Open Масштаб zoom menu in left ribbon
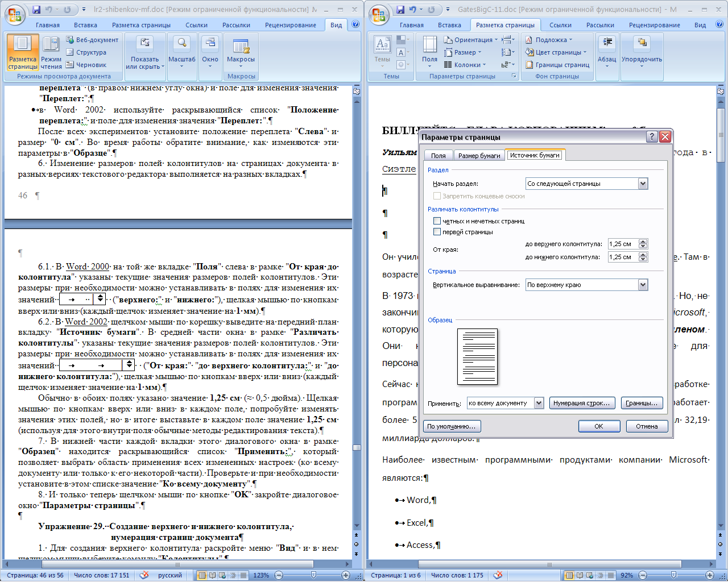The image size is (728, 582). [181, 52]
